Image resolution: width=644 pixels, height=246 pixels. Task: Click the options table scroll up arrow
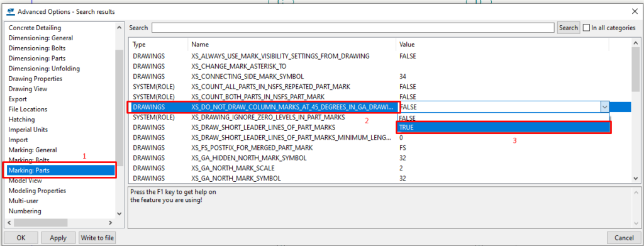pos(636,43)
